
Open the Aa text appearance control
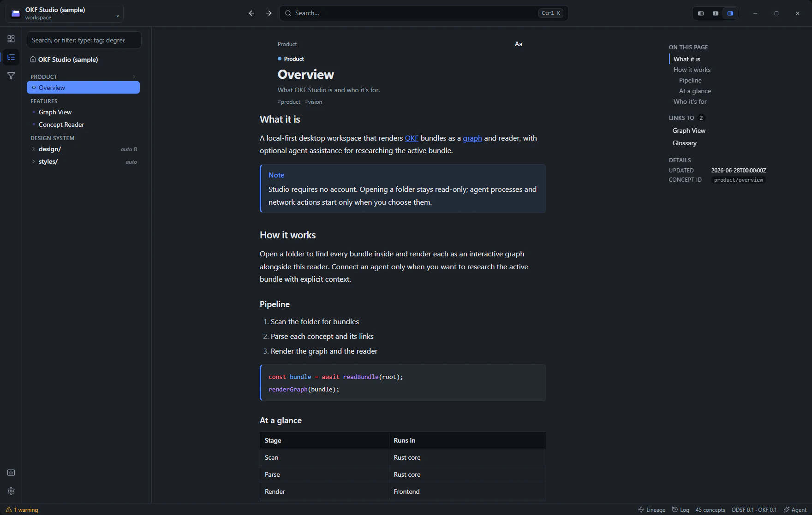click(x=519, y=44)
